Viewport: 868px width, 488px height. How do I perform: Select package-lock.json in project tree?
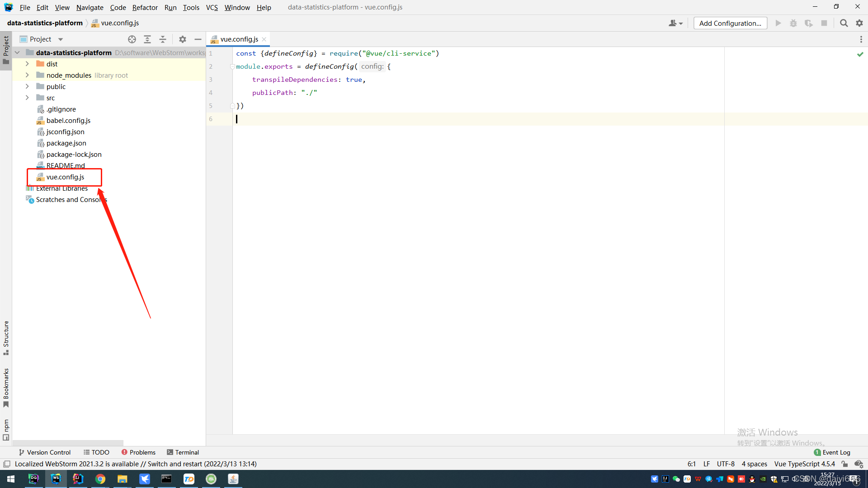(x=74, y=155)
